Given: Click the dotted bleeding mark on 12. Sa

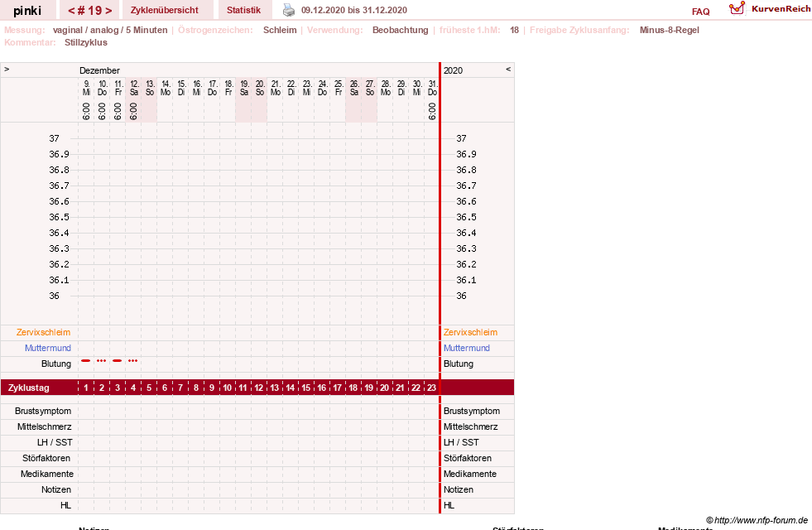Looking at the screenshot, I should (133, 360).
